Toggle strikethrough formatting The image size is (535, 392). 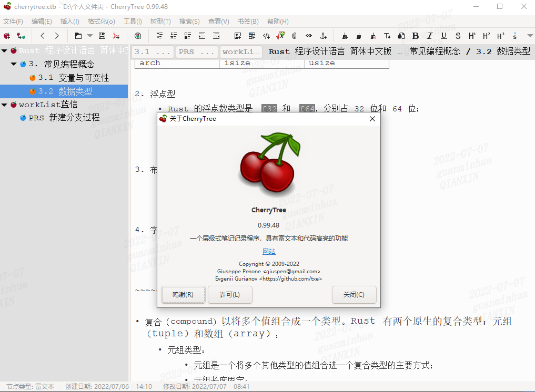(458, 36)
